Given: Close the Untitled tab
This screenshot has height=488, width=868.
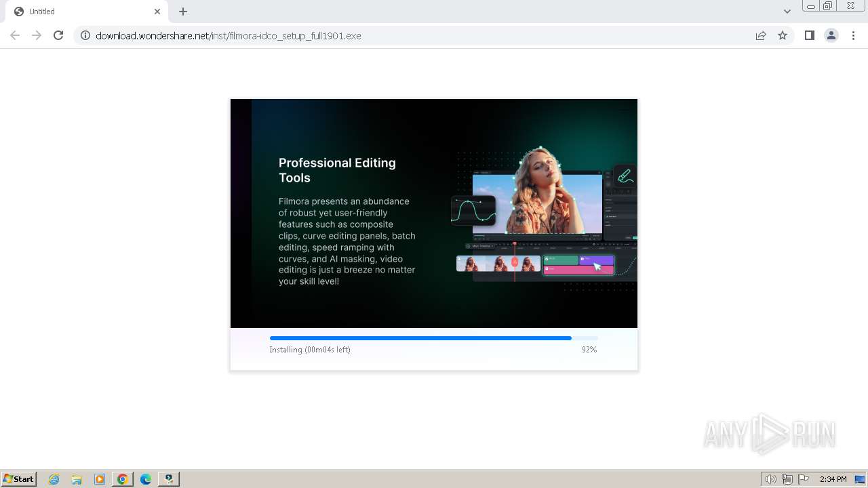Looking at the screenshot, I should [x=157, y=12].
